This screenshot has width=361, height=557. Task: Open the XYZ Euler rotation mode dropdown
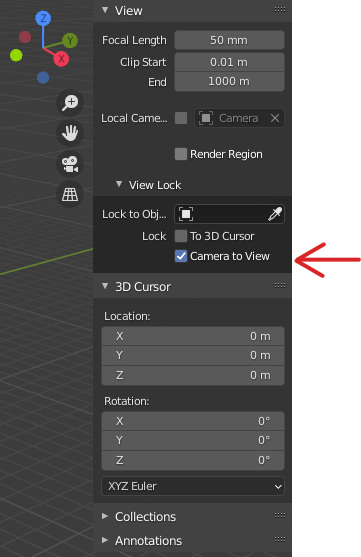[193, 486]
